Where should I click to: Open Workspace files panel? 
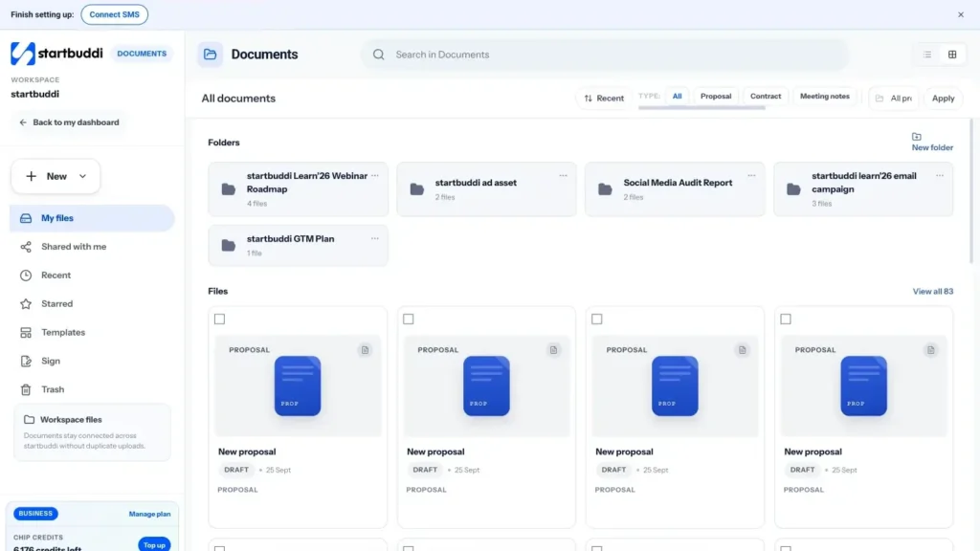point(92,432)
